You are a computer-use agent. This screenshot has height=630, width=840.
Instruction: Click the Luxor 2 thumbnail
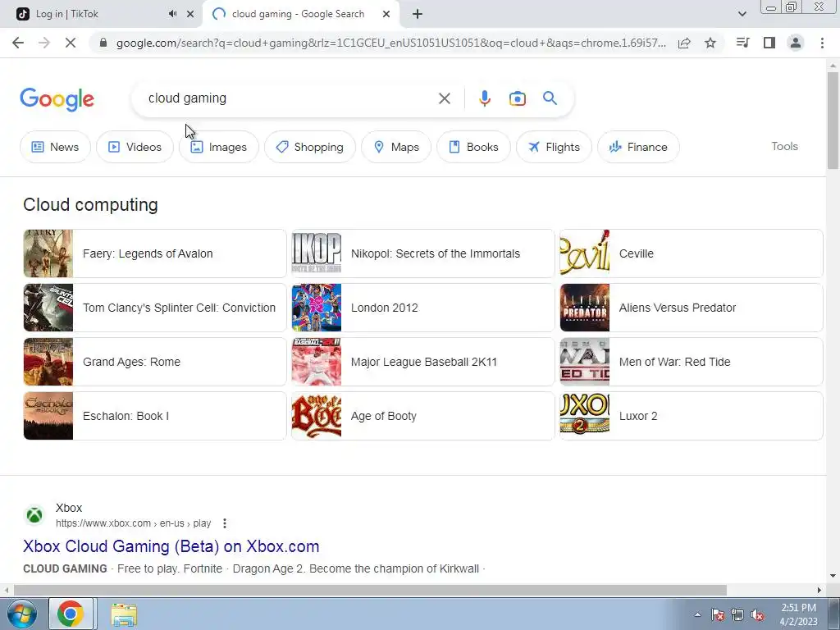[584, 416]
